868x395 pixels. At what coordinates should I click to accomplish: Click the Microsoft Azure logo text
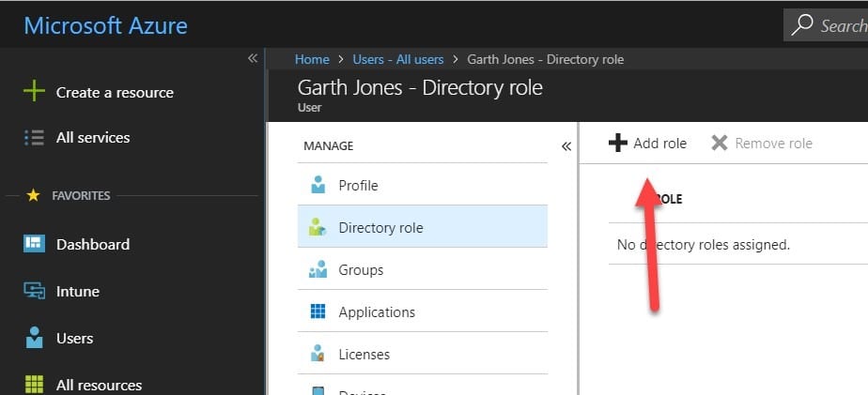point(106,25)
